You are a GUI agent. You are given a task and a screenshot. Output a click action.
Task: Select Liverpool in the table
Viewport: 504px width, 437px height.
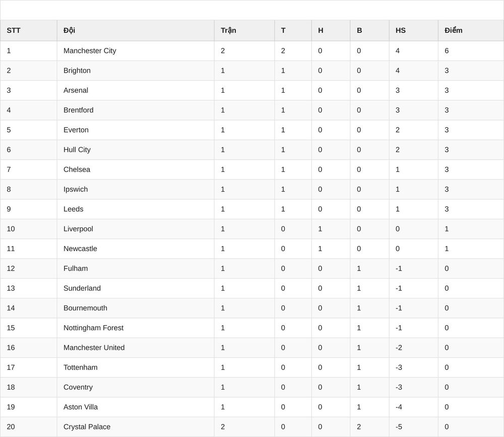[78, 229]
